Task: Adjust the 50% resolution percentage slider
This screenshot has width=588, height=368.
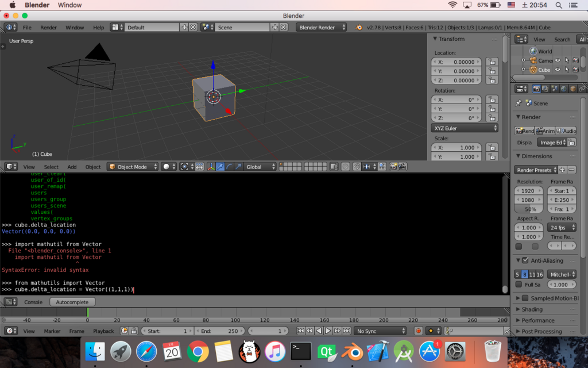Action: click(529, 209)
